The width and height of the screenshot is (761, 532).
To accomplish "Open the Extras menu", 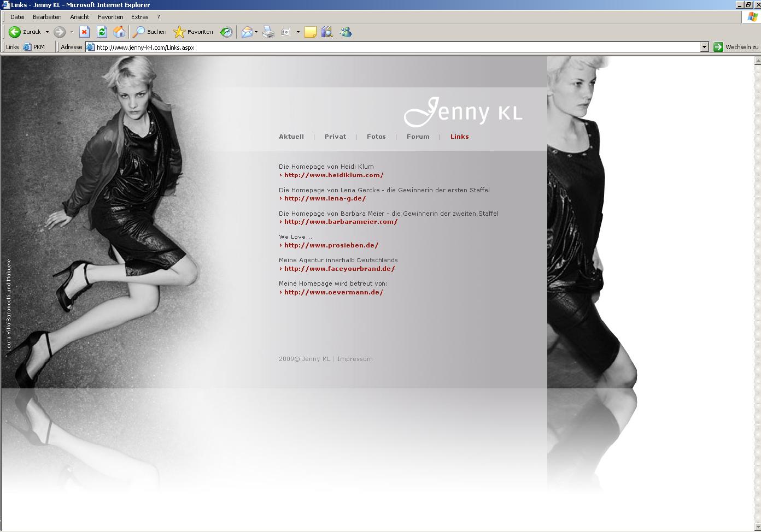I will coord(139,17).
